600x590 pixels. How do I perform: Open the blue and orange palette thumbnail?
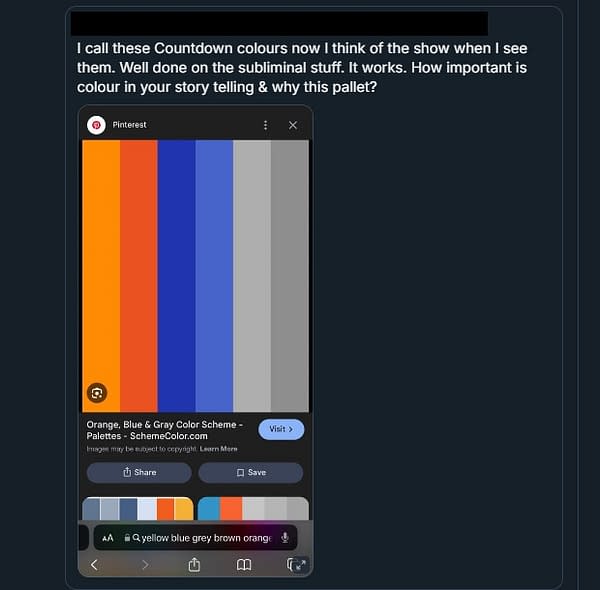[138, 509]
